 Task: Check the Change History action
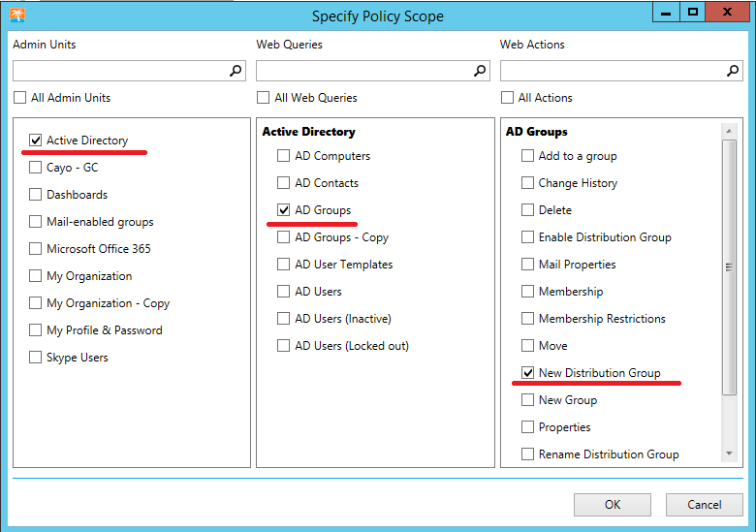(x=528, y=182)
